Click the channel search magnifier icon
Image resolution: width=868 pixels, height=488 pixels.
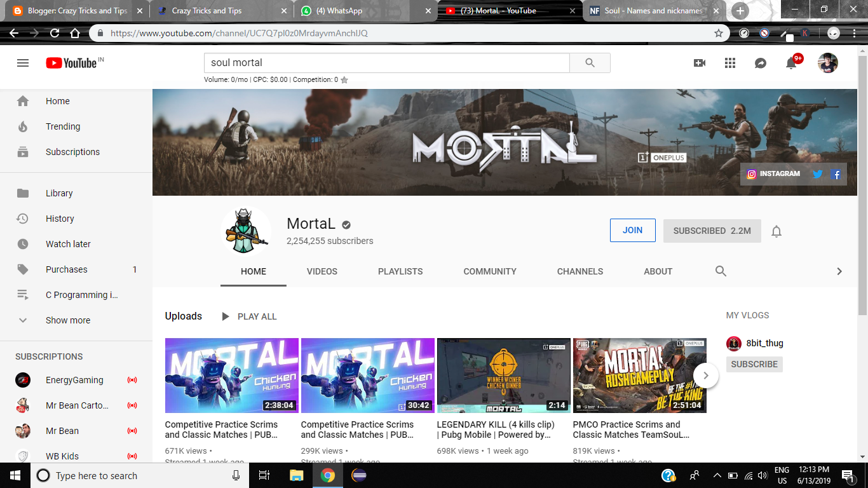721,271
